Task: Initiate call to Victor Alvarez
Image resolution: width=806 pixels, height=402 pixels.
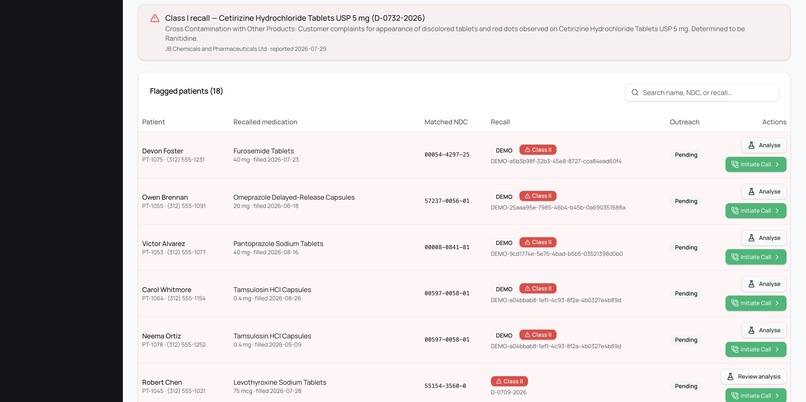Action: pyautogui.click(x=756, y=257)
